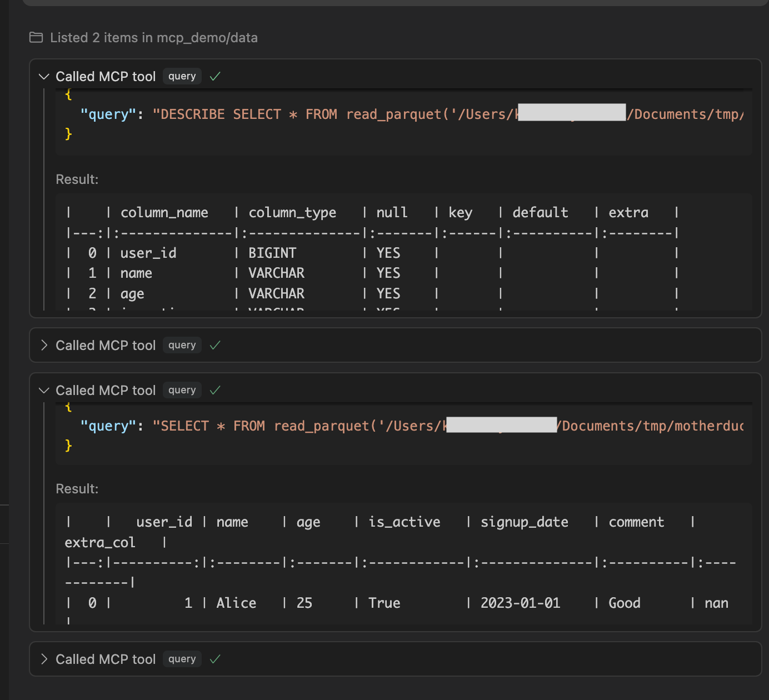Click the signup_date header cell
The height and width of the screenshot is (700, 769).
pos(525,522)
